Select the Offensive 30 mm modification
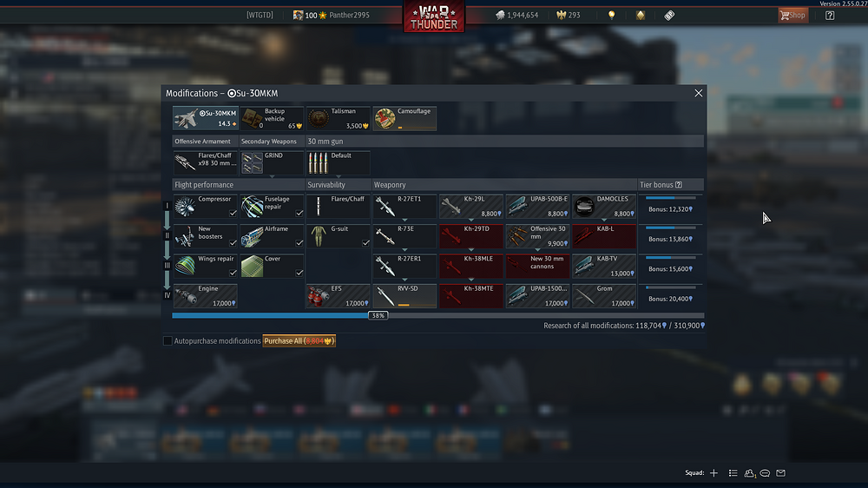This screenshot has height=488, width=868. (537, 236)
